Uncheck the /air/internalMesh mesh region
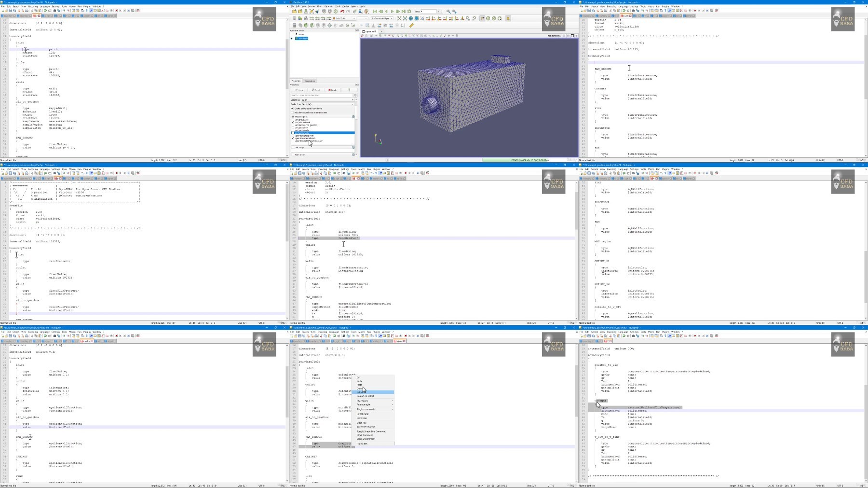The height and width of the screenshot is (488, 868). [293, 122]
